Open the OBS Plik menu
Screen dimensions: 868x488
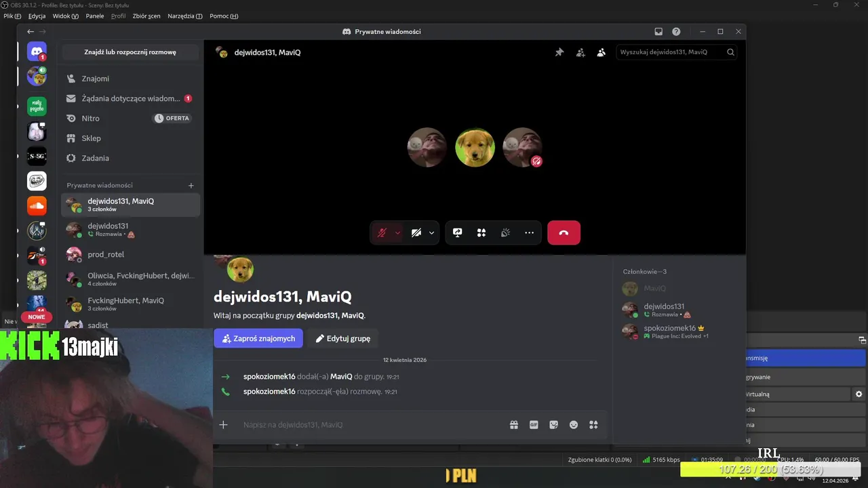tap(12, 16)
